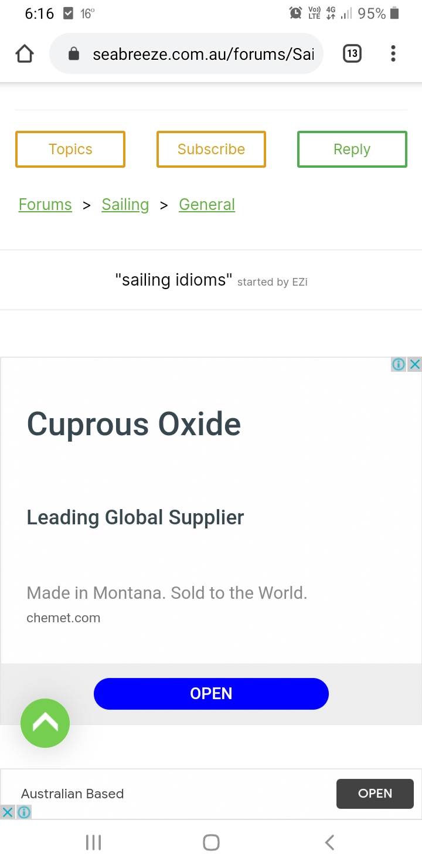Open the Topics button
This screenshot has width=422, height=868.
tap(70, 150)
